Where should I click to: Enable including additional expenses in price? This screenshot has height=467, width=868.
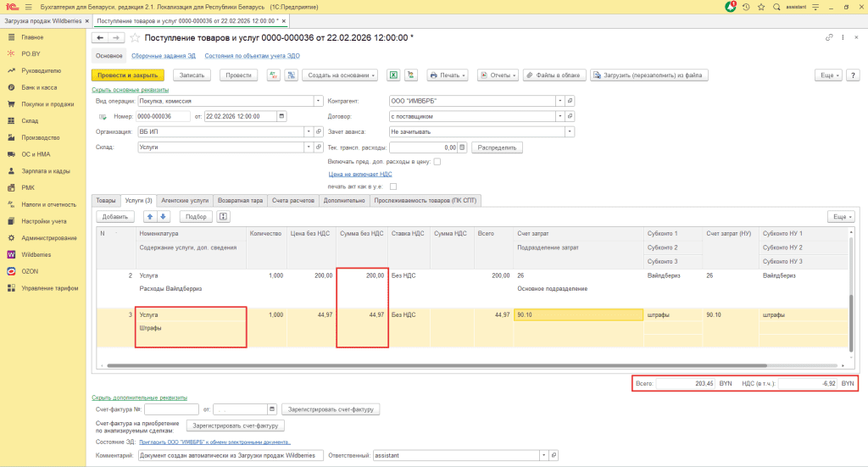pyautogui.click(x=437, y=161)
